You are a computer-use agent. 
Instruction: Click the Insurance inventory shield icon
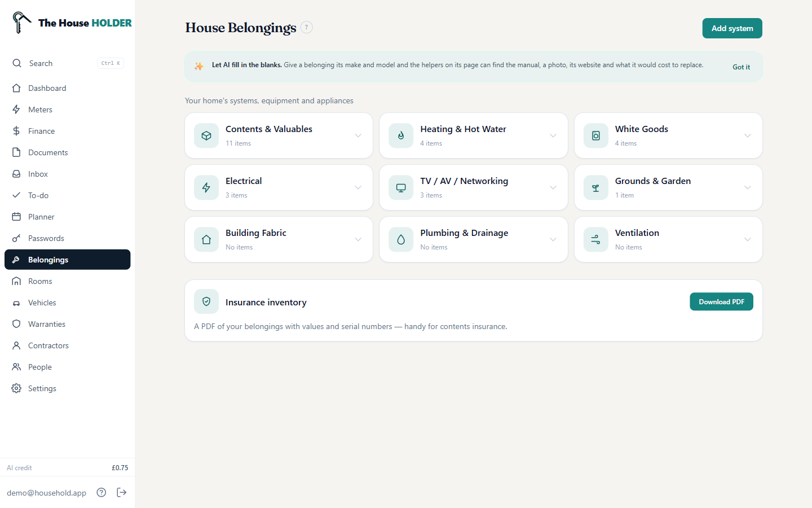pos(206,301)
